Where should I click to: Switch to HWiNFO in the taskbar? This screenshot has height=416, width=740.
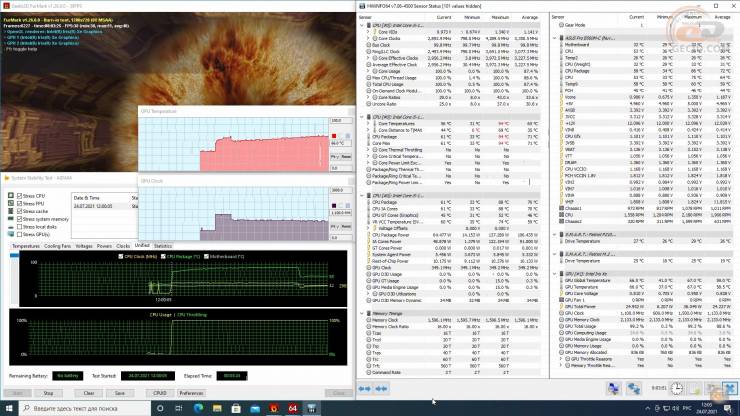pyautogui.click(x=311, y=408)
